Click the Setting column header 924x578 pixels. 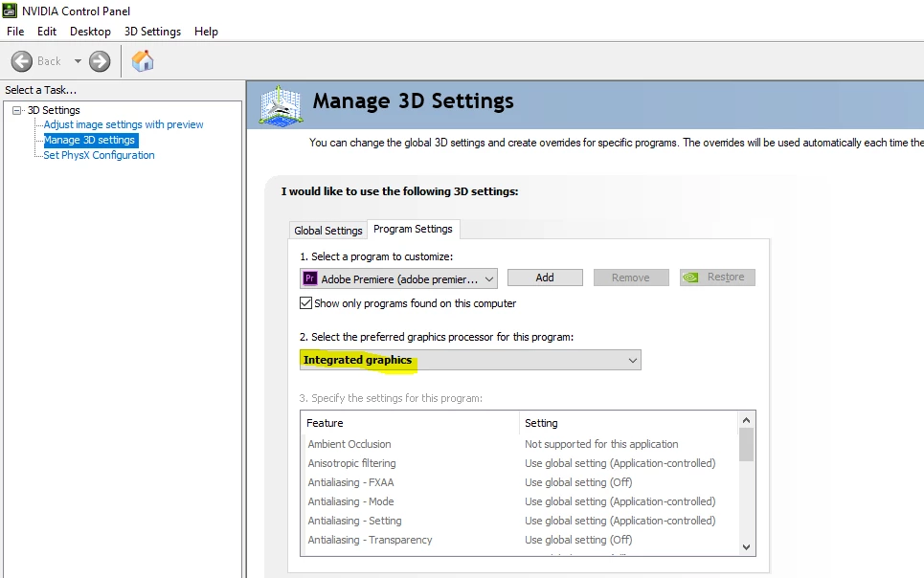pos(628,423)
